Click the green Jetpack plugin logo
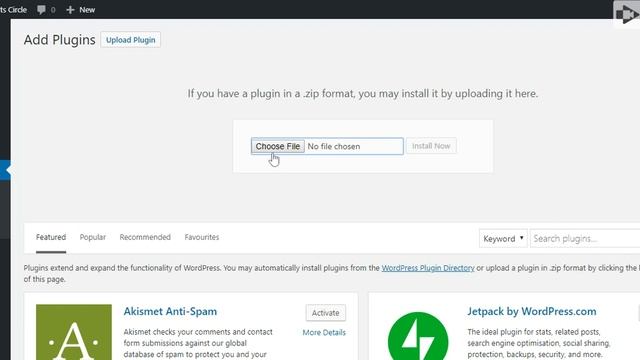This screenshot has width=640, height=360. pos(418,336)
